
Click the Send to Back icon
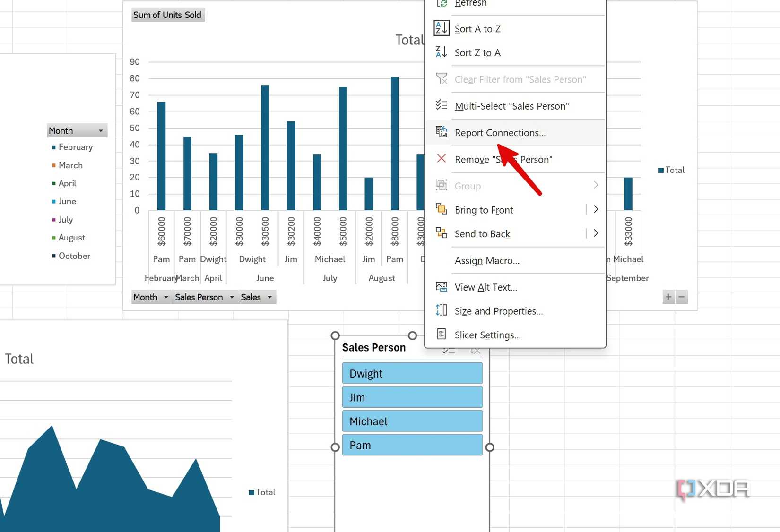(441, 233)
